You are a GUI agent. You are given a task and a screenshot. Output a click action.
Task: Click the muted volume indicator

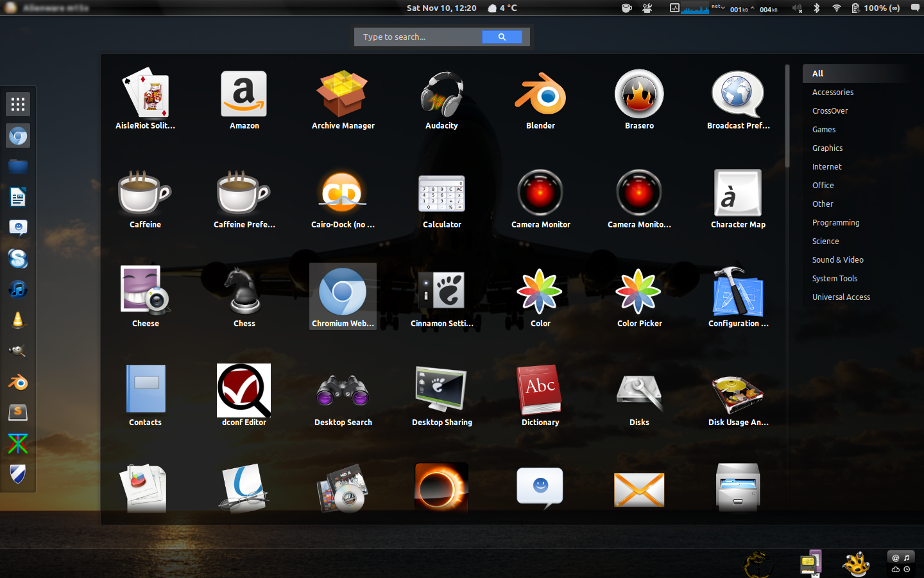click(x=797, y=8)
